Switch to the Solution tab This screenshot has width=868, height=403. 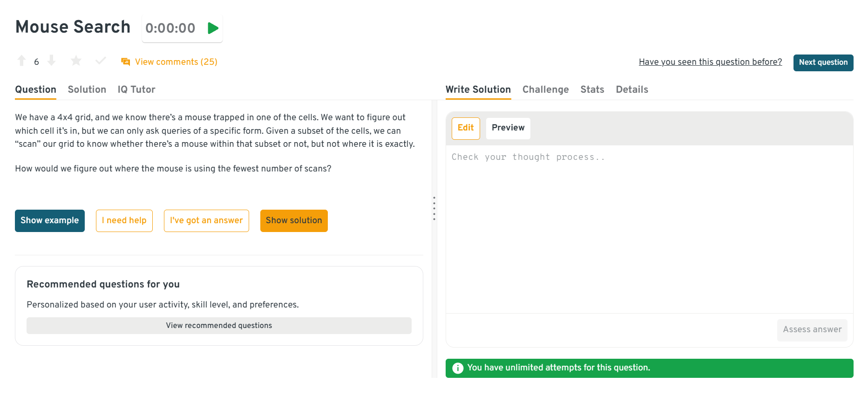click(x=87, y=89)
